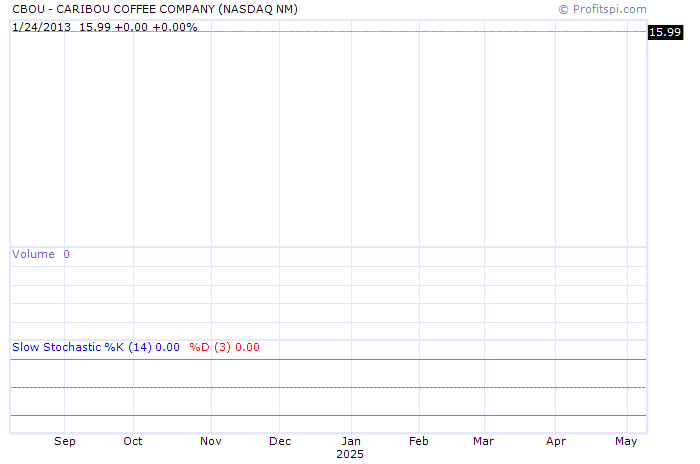Click the Mar axis label
The image size is (700, 464).
tap(483, 441)
